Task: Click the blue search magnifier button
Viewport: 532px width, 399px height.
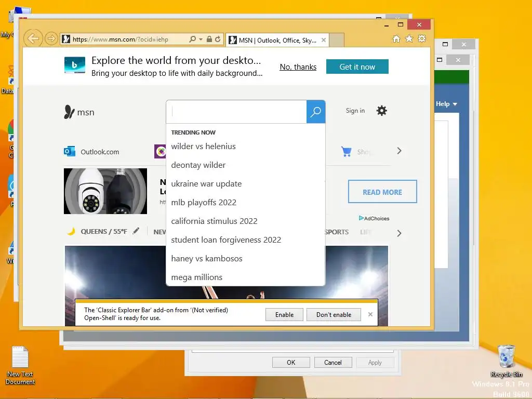Action: click(316, 112)
